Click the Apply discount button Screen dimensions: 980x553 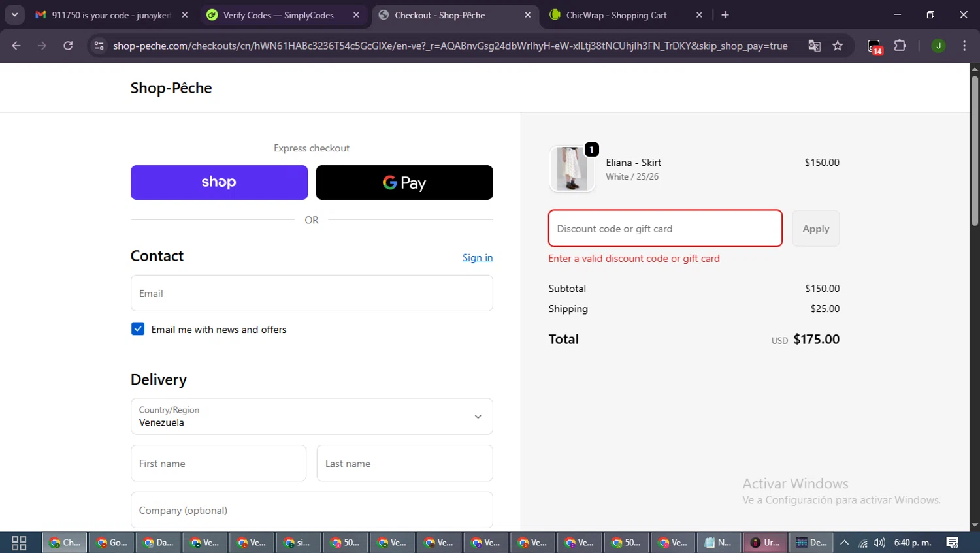click(816, 229)
